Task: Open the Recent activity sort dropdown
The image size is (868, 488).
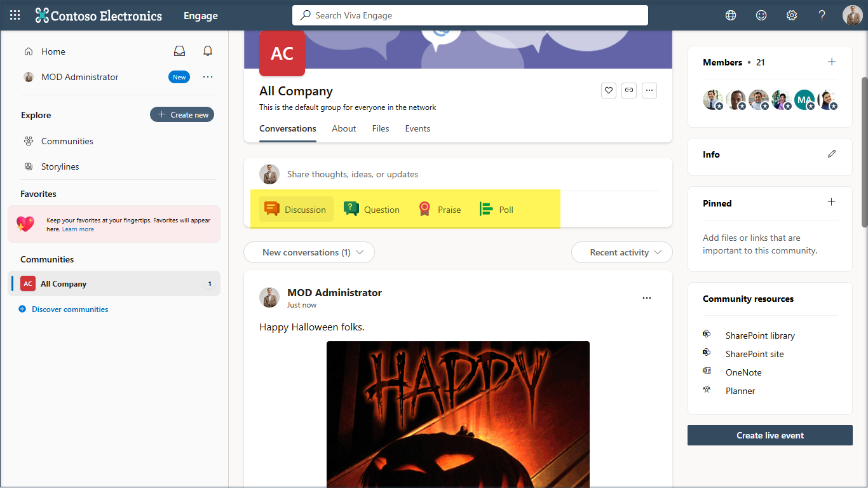Action: pos(621,252)
